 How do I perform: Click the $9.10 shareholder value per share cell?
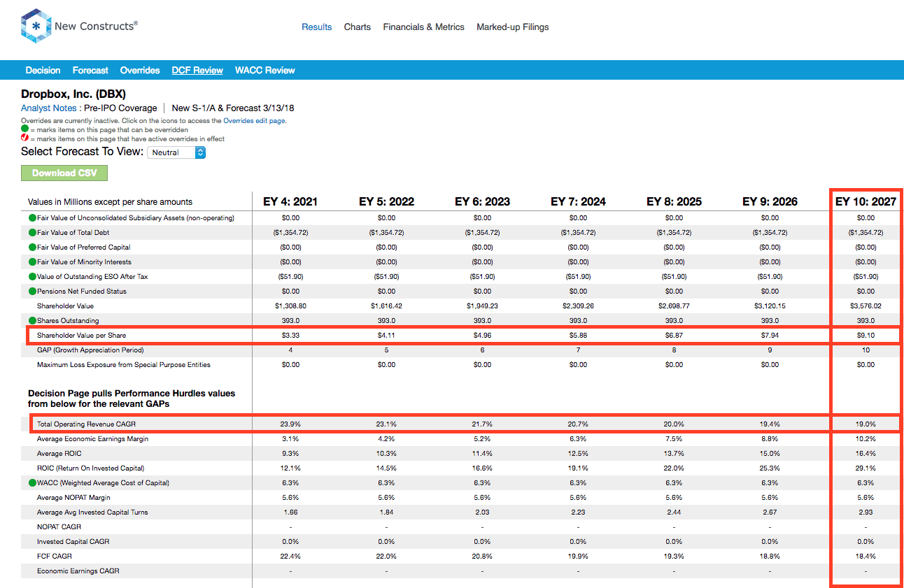(866, 336)
